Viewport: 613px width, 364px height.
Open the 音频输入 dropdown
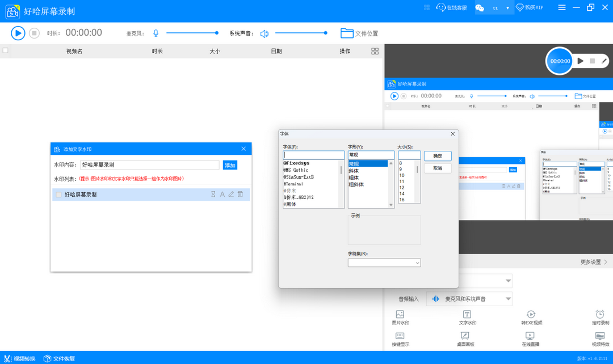tap(469, 299)
